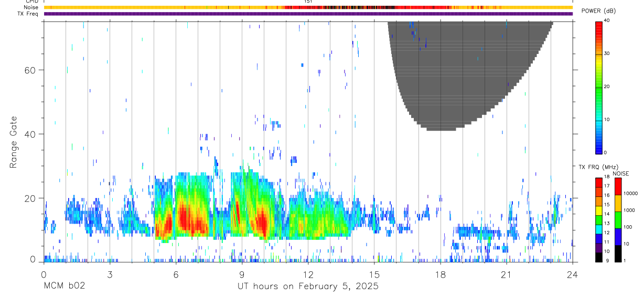
Task: Click the black swatch in NOISE legend
Action: (618, 253)
